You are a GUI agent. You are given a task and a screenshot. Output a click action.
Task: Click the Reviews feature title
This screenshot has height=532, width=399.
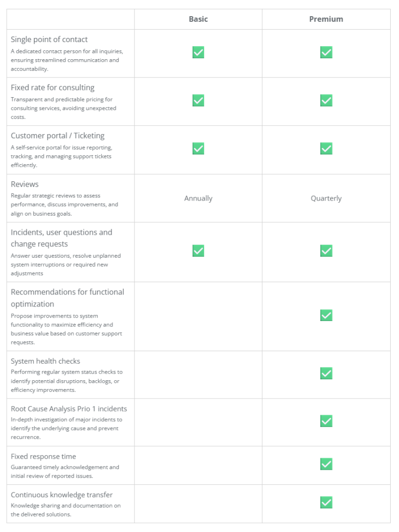click(x=25, y=184)
